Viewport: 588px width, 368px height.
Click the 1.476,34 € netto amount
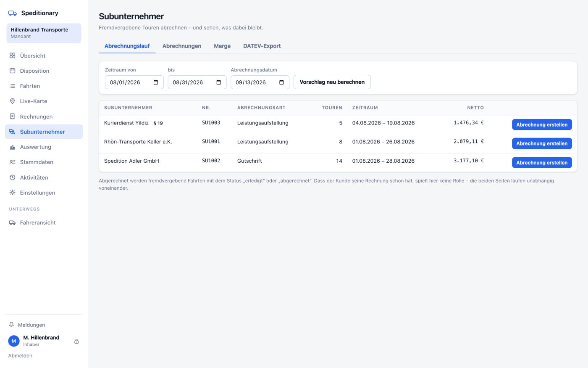coord(469,123)
